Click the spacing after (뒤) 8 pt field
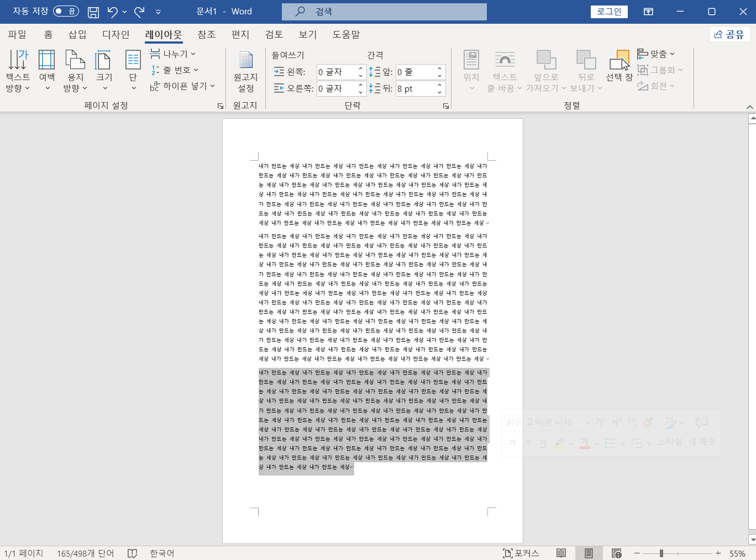The width and height of the screenshot is (756, 560). click(416, 88)
